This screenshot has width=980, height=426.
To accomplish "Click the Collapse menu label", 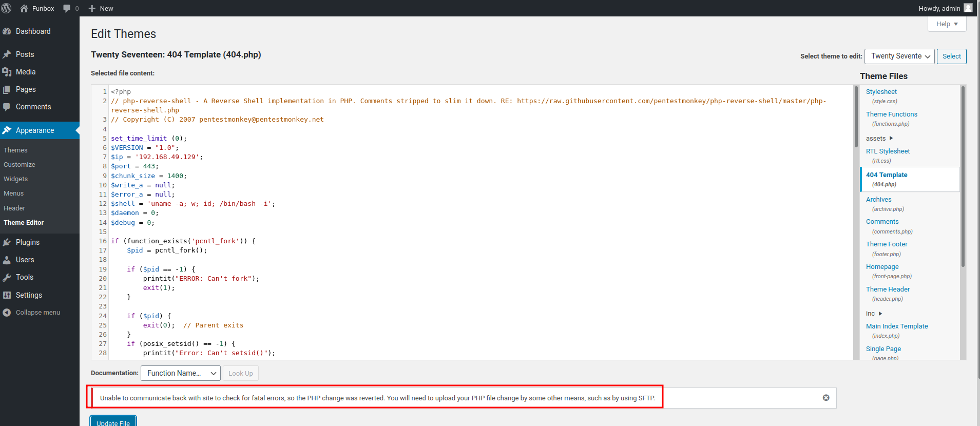I will tap(38, 312).
